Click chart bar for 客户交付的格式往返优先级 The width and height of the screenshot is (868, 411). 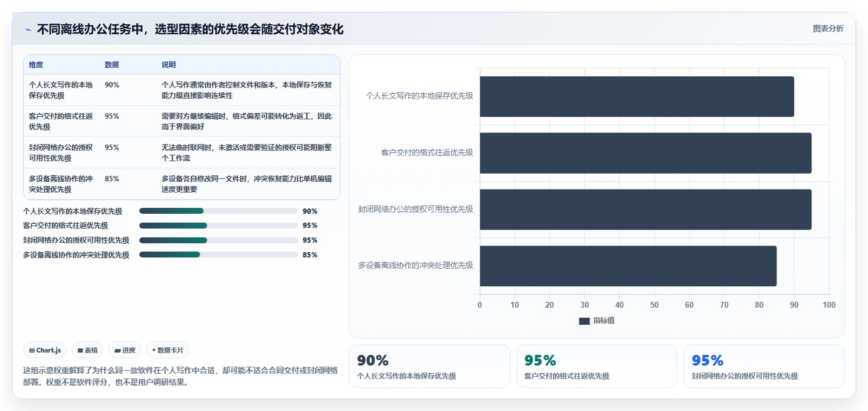(646, 153)
